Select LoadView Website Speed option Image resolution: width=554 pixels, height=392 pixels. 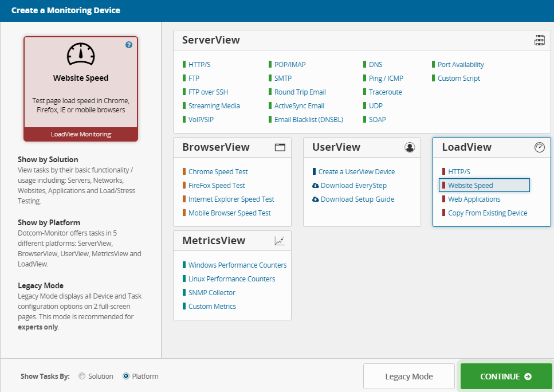pos(484,185)
